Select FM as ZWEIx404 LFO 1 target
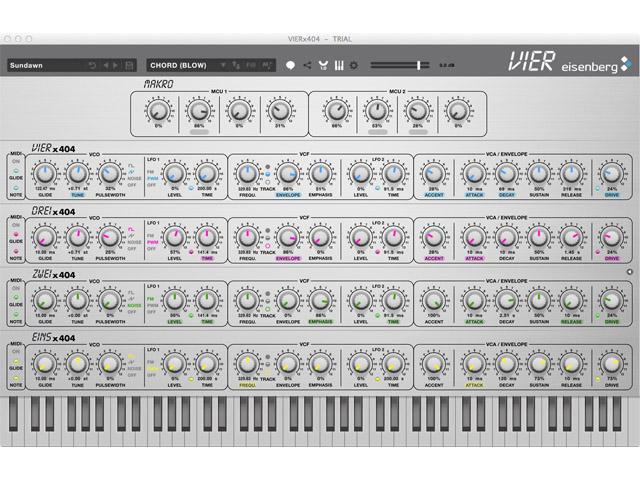The image size is (640, 480). [x=151, y=299]
